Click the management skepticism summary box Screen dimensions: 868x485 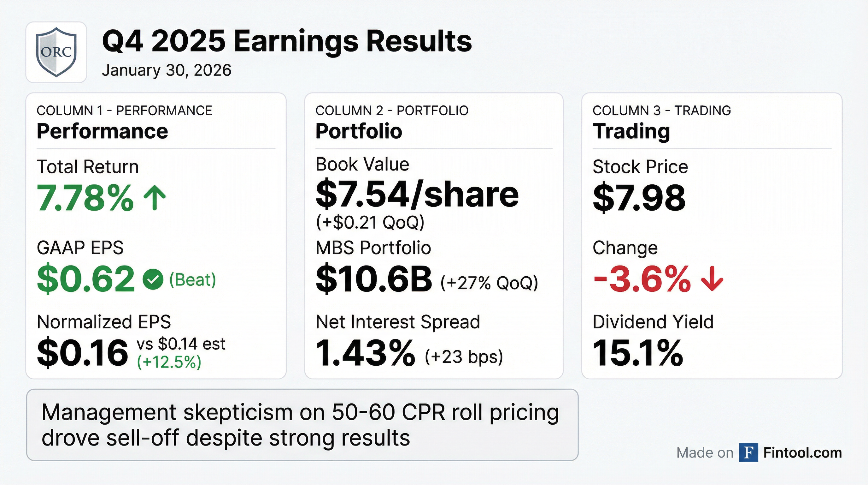[x=302, y=425]
